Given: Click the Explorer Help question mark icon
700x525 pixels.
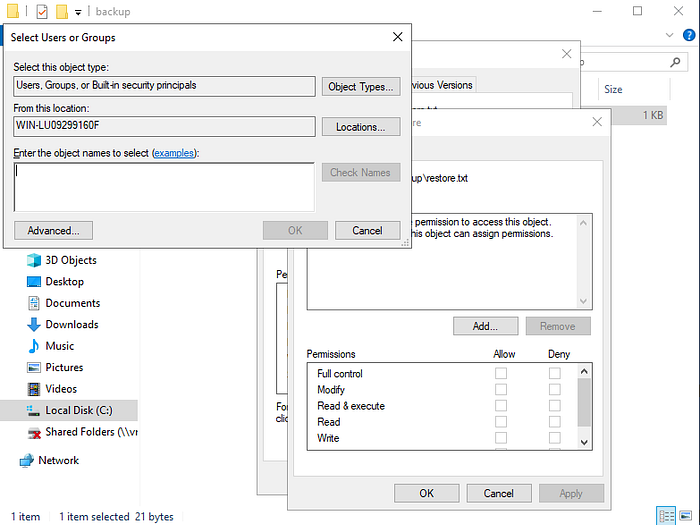Looking at the screenshot, I should [689, 35].
